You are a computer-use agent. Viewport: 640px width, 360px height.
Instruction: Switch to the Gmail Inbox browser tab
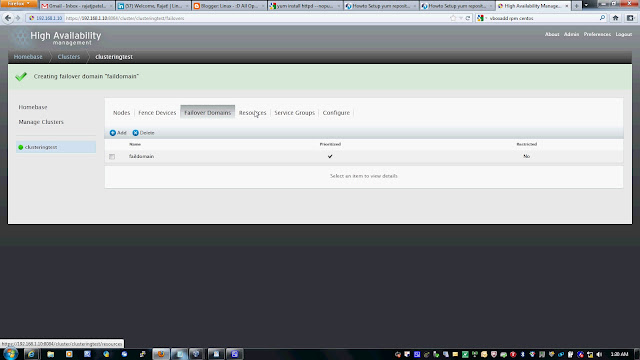[77, 6]
